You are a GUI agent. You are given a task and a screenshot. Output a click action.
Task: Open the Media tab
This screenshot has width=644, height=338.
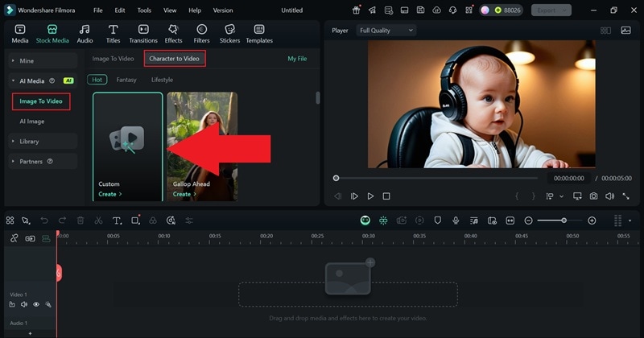19,34
